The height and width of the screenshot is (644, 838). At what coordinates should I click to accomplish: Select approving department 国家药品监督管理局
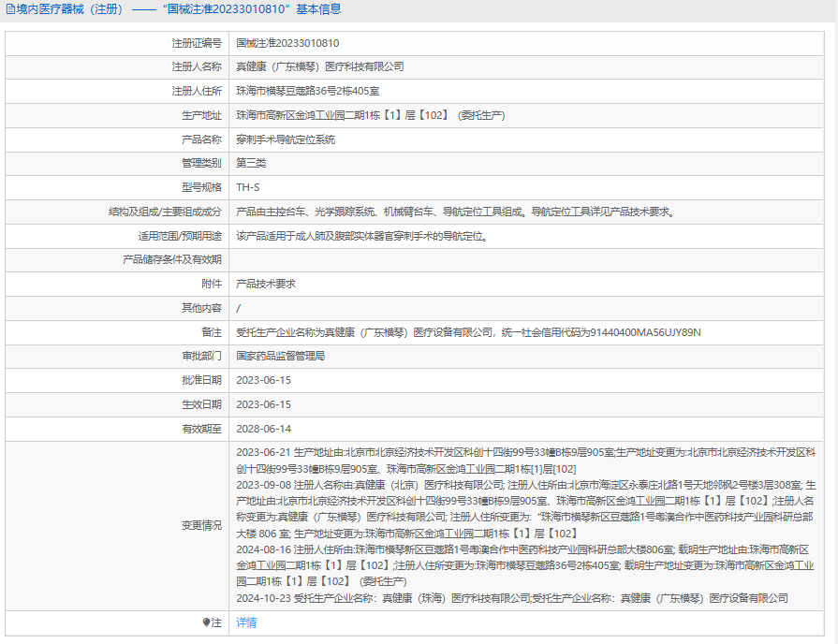tap(281, 356)
